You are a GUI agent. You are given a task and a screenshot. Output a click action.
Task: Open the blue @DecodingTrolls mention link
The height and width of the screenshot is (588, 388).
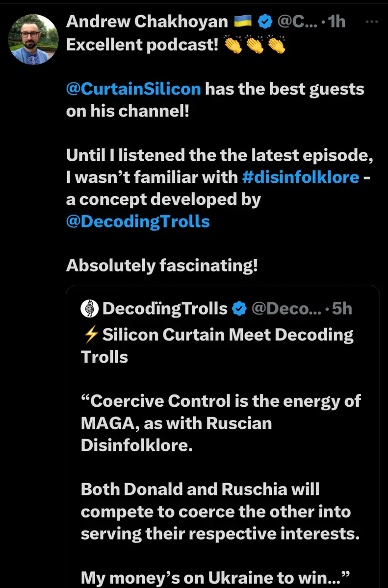(138, 221)
